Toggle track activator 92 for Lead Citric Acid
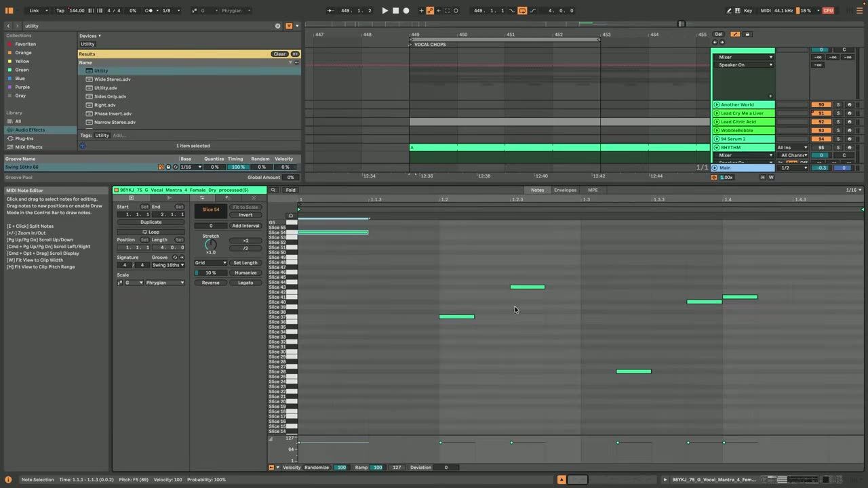Image resolution: width=868 pixels, height=488 pixels. (x=821, y=122)
